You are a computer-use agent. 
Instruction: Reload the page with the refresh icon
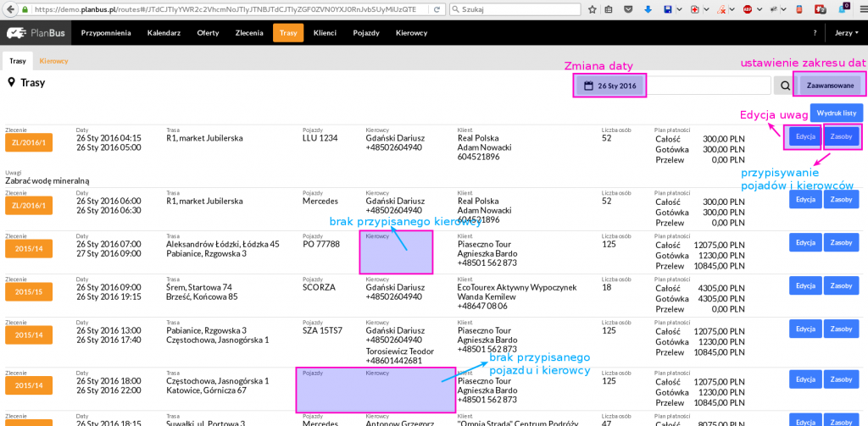pos(437,10)
